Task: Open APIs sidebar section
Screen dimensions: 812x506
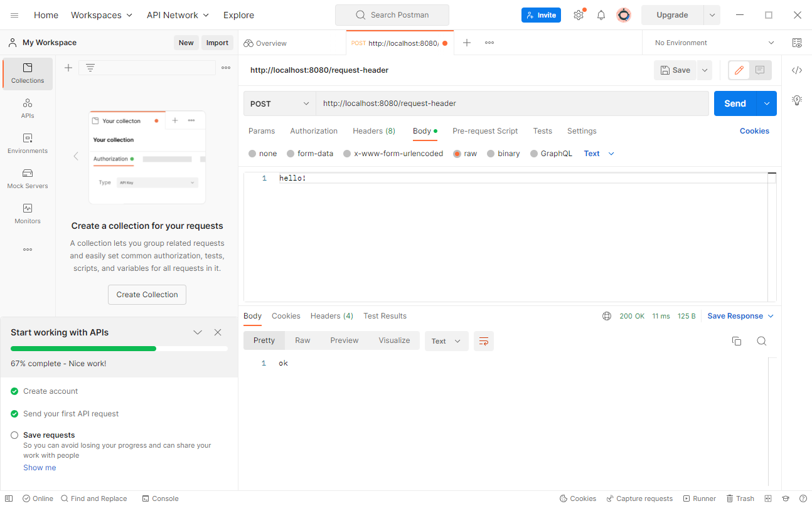Action: point(28,108)
